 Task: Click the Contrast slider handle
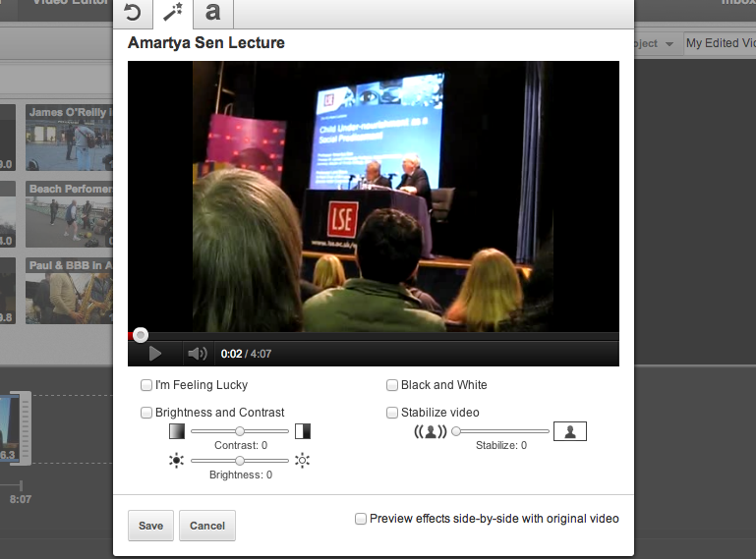tap(239, 430)
